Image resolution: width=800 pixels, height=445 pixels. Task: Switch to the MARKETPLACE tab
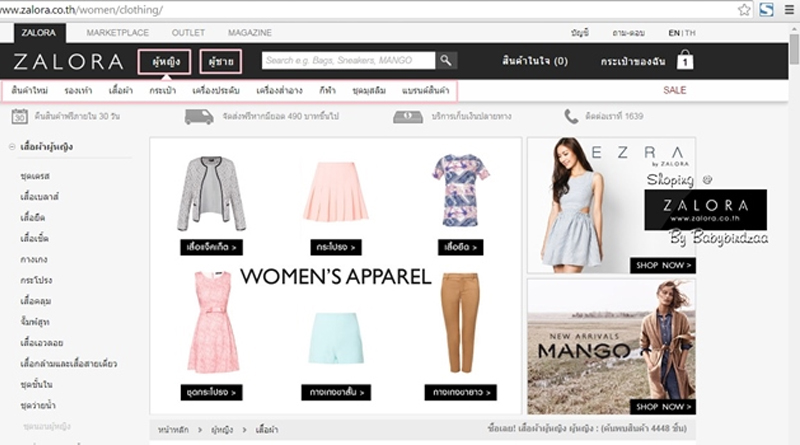point(117,33)
